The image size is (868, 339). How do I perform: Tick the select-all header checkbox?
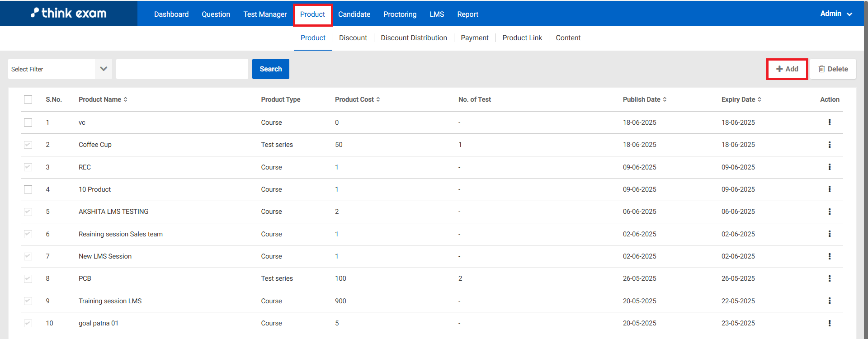[28, 99]
